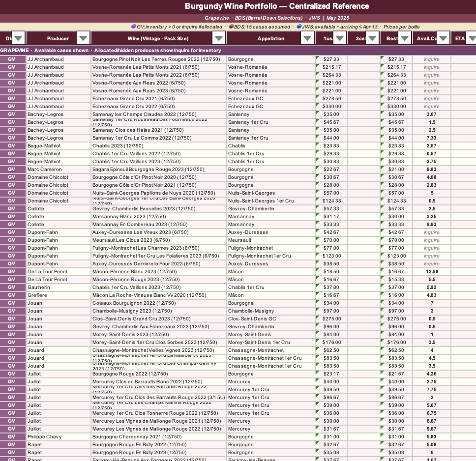Click the brown BDS legend dot
Screen dimensions: 476x461
pyautogui.click(x=231, y=27)
